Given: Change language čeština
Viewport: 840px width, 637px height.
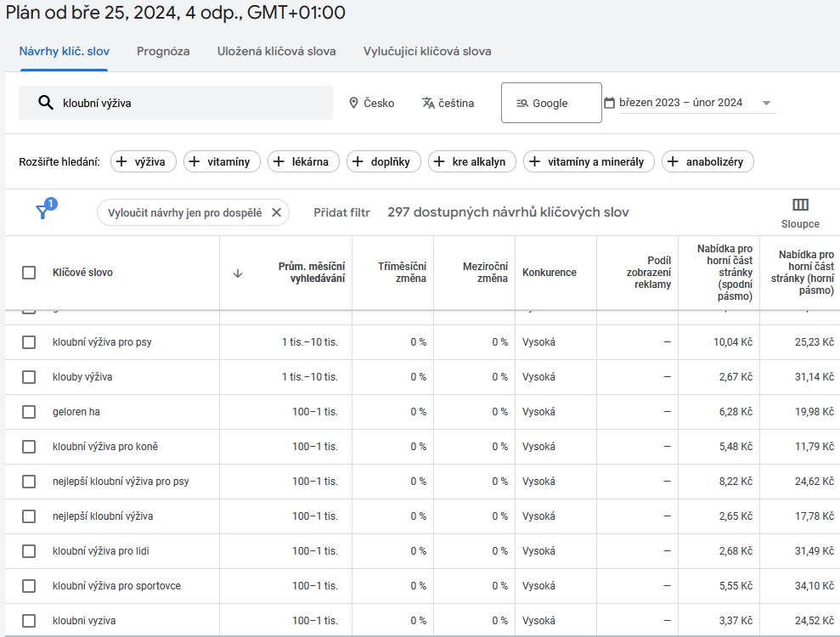Looking at the screenshot, I should [x=448, y=103].
